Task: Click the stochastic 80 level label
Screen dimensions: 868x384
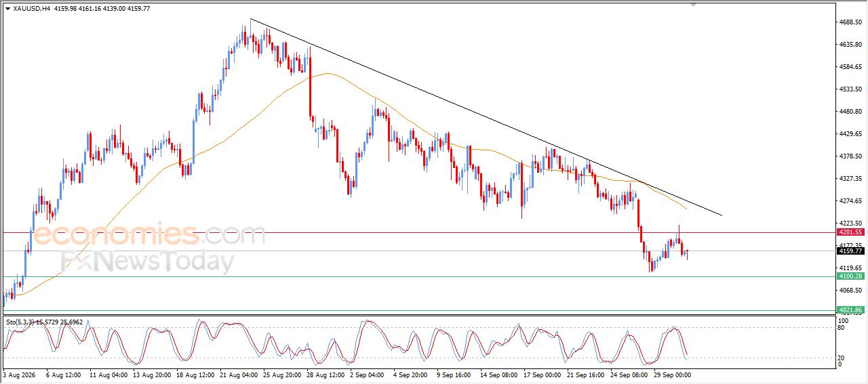Action: point(842,328)
